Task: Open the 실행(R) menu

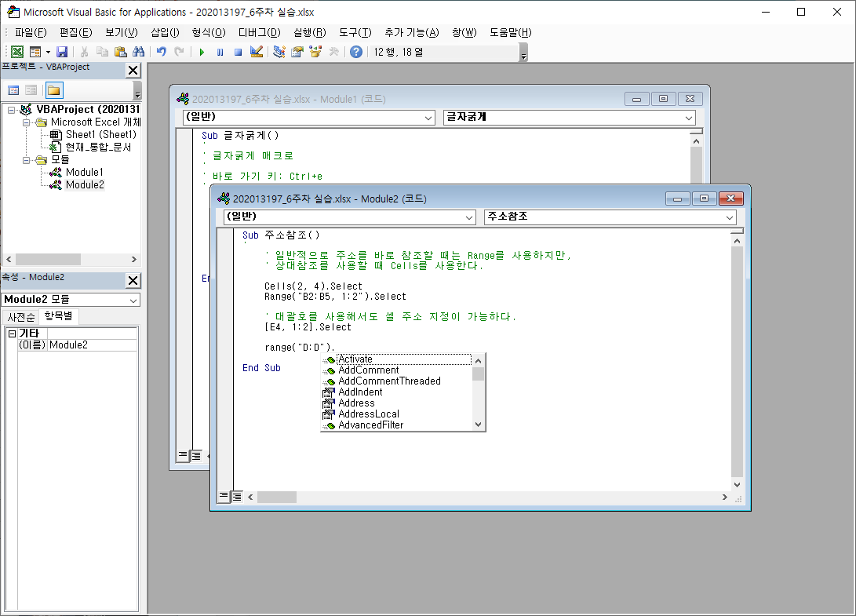Action: (x=310, y=32)
